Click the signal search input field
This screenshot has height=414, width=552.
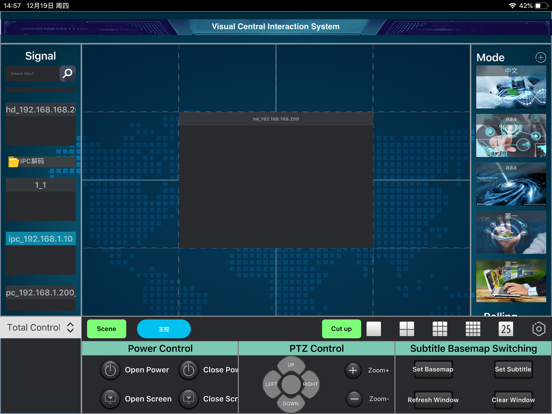[x=32, y=74]
